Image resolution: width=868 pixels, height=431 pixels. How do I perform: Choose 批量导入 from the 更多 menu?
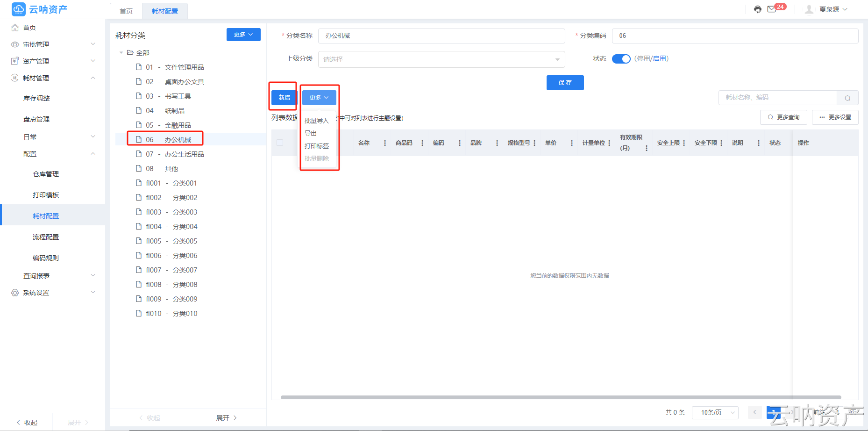tap(317, 121)
